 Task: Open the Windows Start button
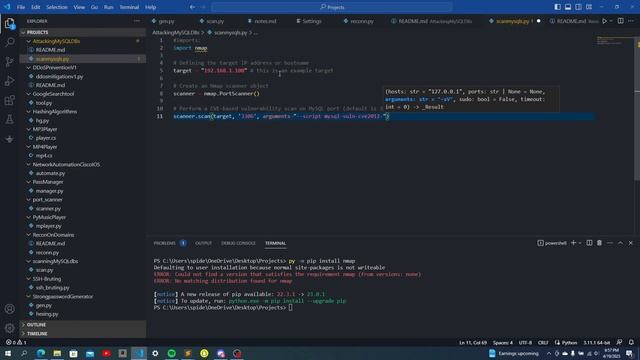pos(8,353)
